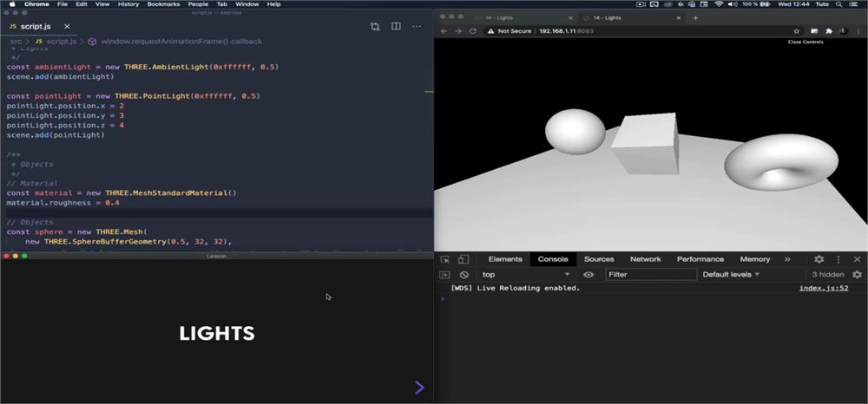Split the VS Code editor right
Viewport: 868px width, 404px height.
tap(396, 27)
